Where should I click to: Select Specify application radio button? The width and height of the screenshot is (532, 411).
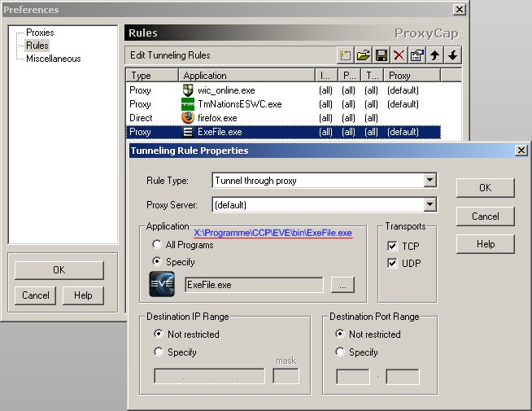pos(157,261)
